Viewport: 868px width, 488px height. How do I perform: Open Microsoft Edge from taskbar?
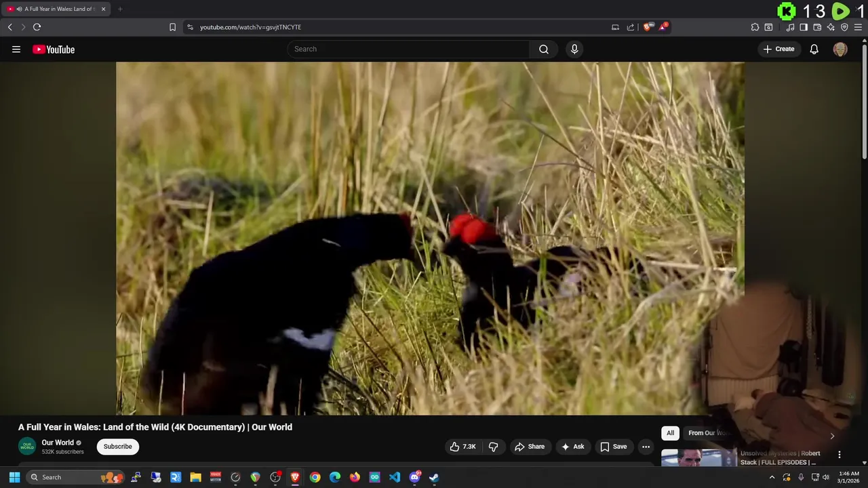click(335, 477)
